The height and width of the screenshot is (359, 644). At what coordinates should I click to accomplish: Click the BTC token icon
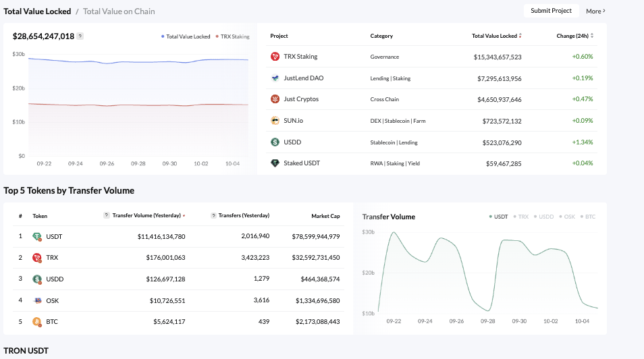tap(36, 322)
